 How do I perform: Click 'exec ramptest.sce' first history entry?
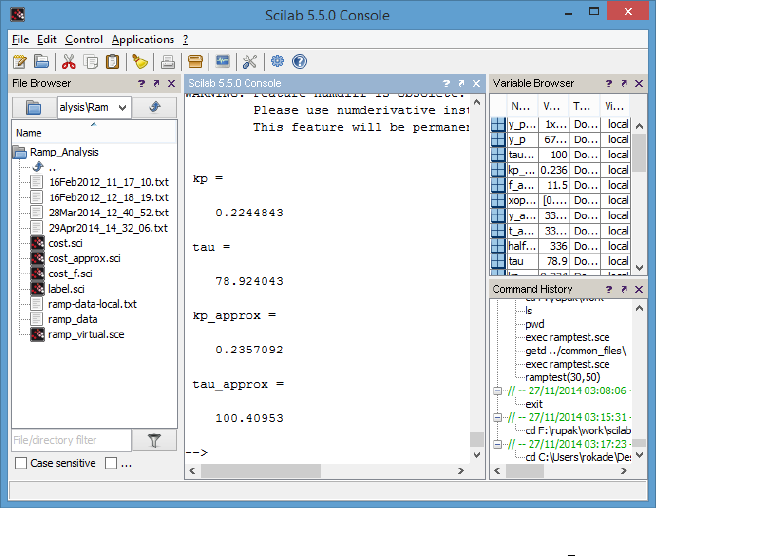(x=567, y=337)
